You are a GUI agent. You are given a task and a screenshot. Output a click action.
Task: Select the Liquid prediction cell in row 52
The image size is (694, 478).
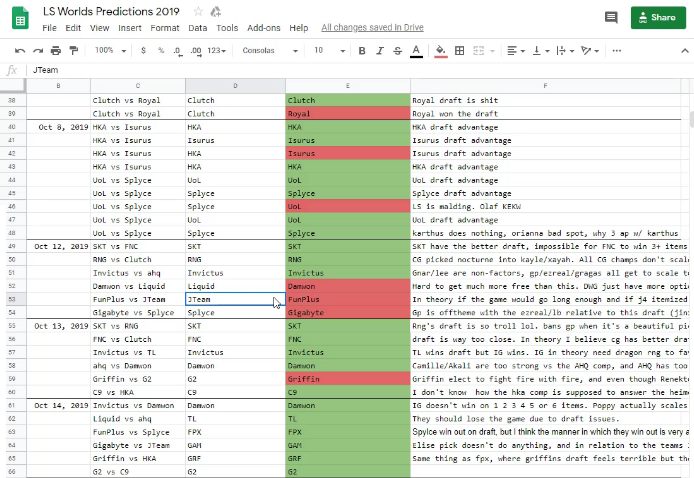(x=235, y=286)
